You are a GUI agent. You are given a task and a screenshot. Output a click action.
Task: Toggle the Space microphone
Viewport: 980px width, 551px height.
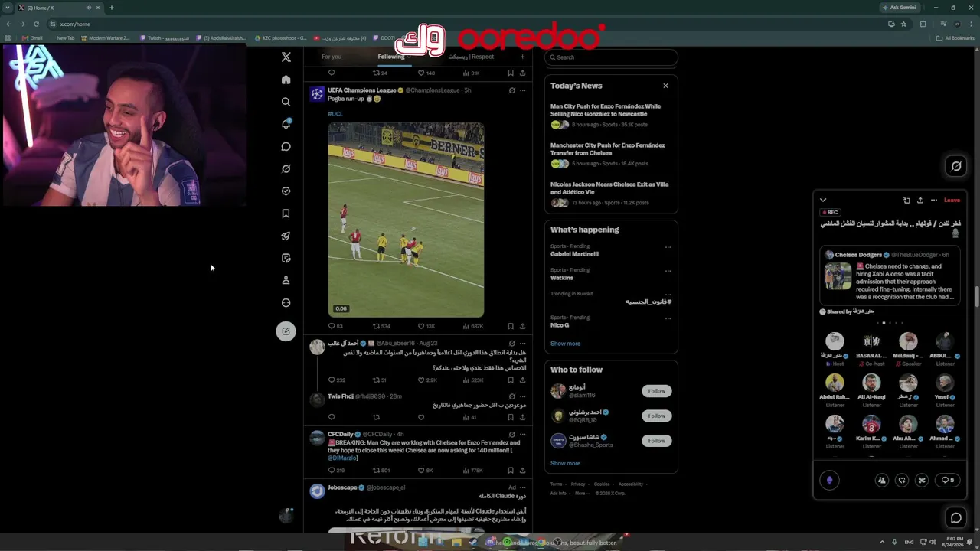[x=829, y=480]
